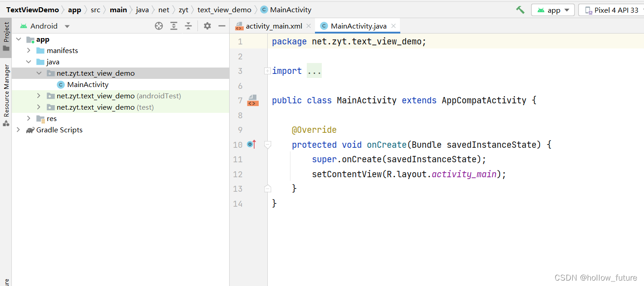Expand the manifests folder
Screen dimensions: 644x286
click(x=29, y=50)
